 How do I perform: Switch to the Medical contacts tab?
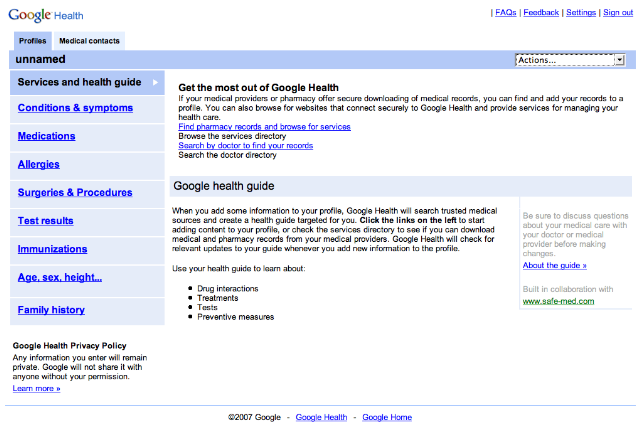pyautogui.click(x=89, y=41)
